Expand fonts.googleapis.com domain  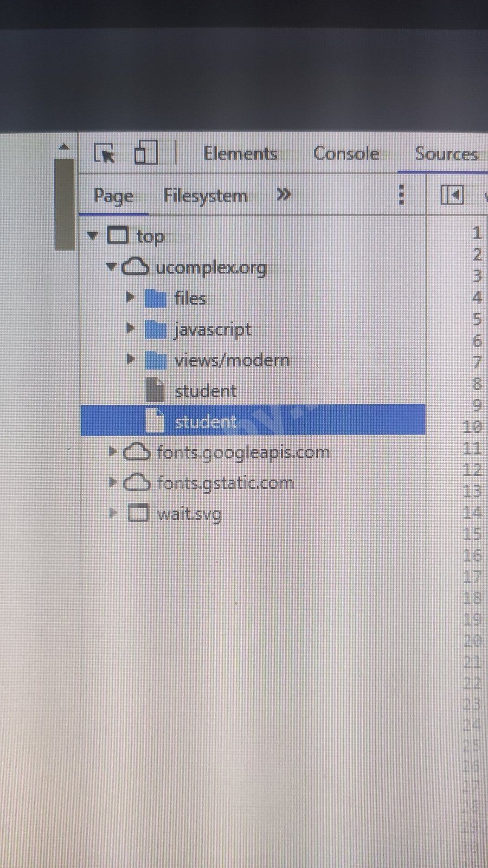(x=112, y=451)
